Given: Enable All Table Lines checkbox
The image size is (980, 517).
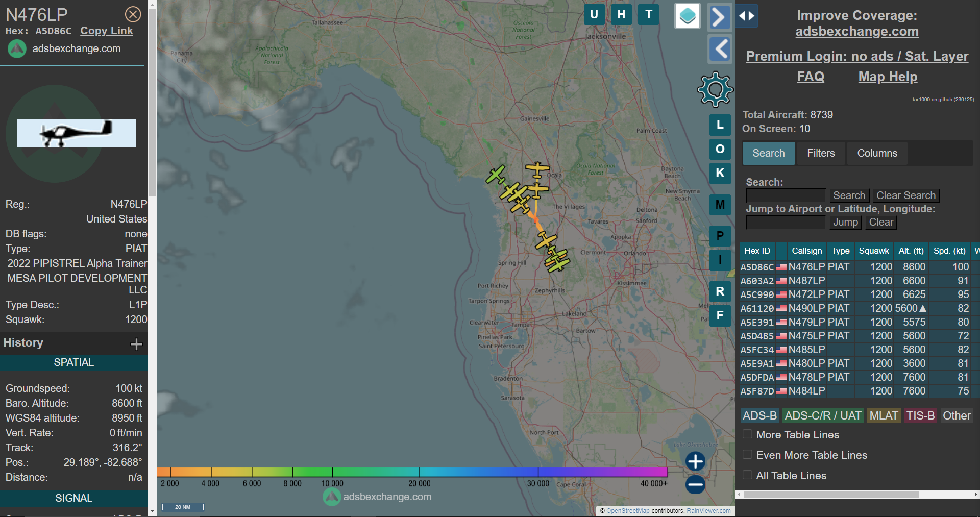Looking at the screenshot, I should coord(747,475).
